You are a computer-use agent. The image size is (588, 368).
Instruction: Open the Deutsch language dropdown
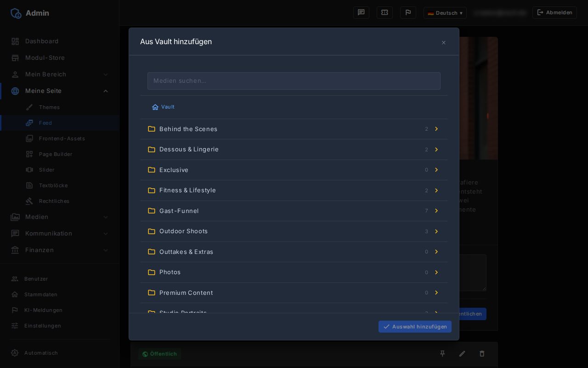445,13
